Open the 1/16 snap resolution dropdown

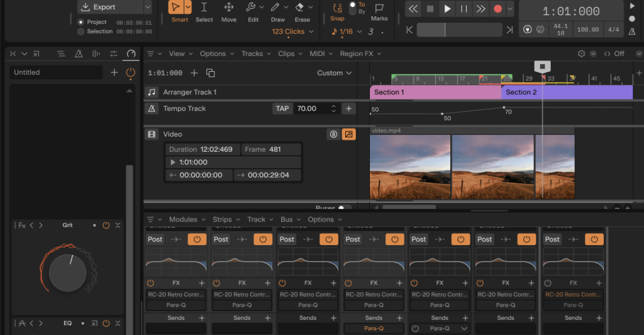click(x=347, y=31)
